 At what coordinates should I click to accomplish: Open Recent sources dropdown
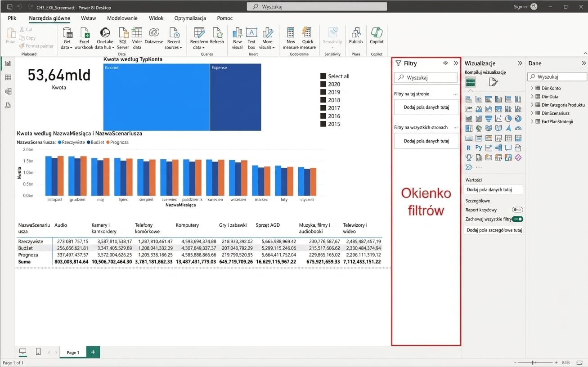(x=174, y=39)
